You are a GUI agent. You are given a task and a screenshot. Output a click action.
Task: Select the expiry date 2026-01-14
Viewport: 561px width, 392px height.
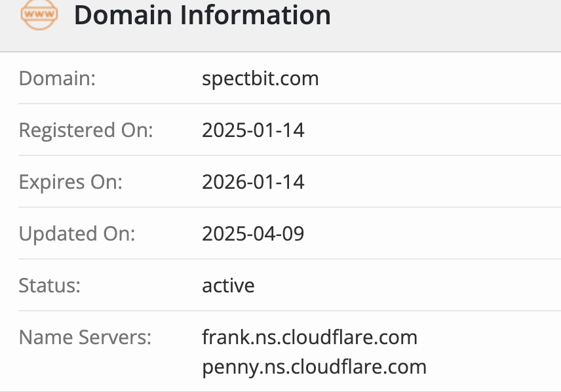pos(253,182)
